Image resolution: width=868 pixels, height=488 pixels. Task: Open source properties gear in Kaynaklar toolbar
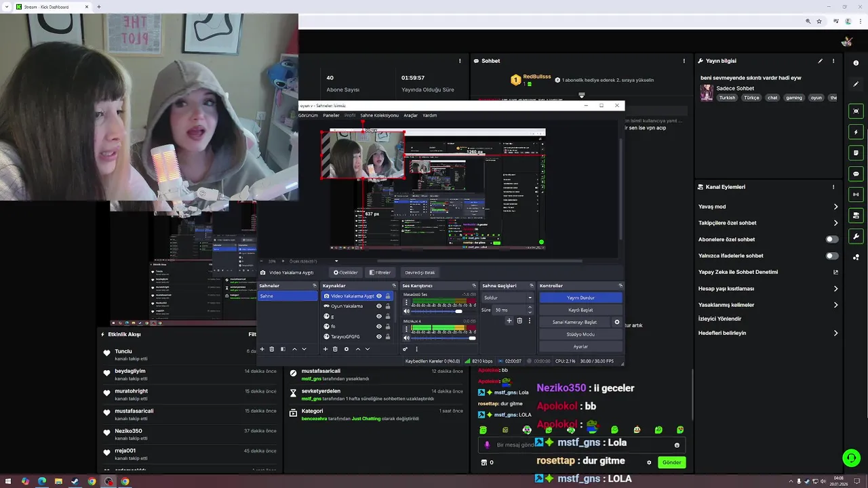pos(347,349)
